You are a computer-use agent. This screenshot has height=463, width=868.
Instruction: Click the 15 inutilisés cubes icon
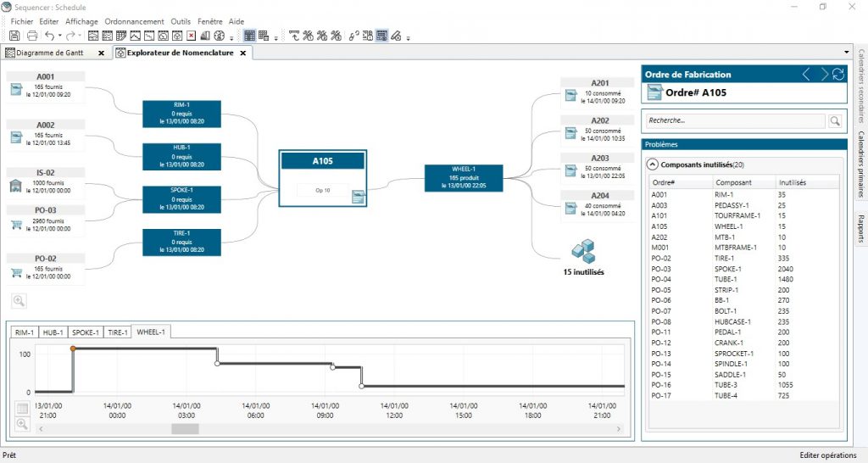pos(583,251)
